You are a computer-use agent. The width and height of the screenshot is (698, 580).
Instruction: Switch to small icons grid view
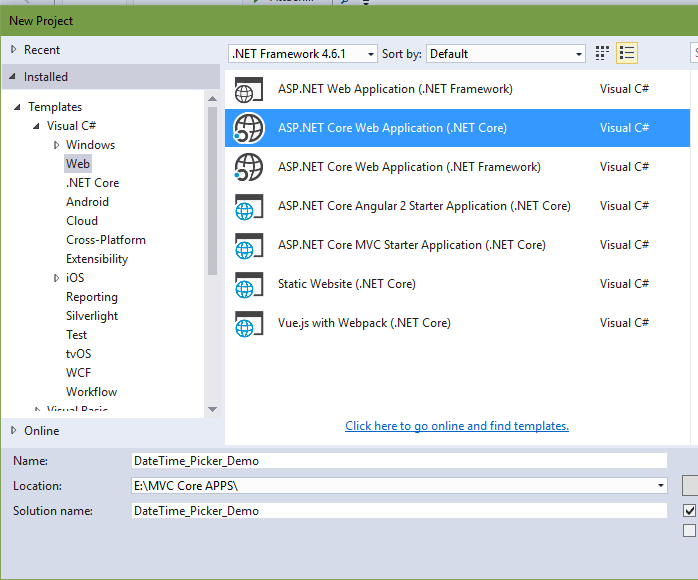pyautogui.click(x=602, y=53)
